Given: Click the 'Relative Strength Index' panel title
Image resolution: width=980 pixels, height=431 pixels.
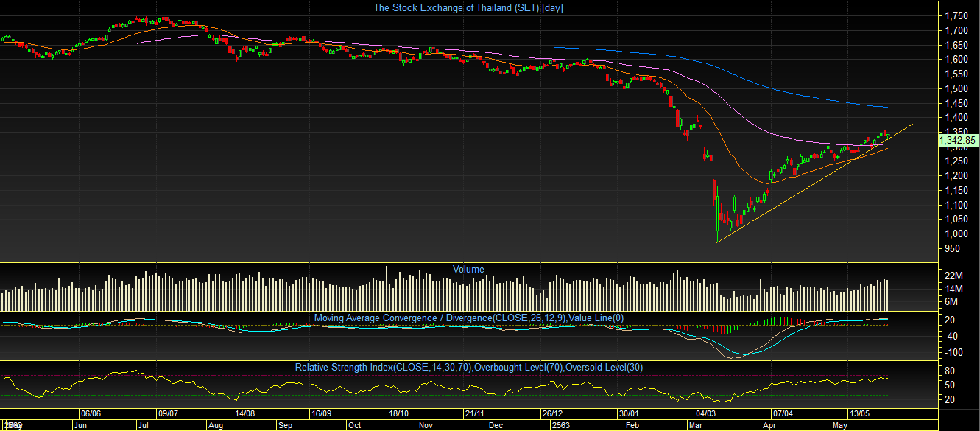Looking at the screenshot, I should point(470,367).
